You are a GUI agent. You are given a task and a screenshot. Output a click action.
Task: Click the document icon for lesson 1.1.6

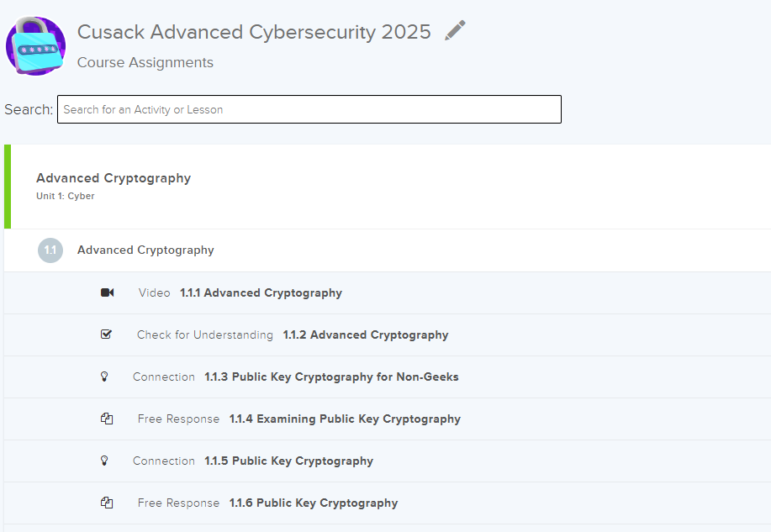(107, 503)
